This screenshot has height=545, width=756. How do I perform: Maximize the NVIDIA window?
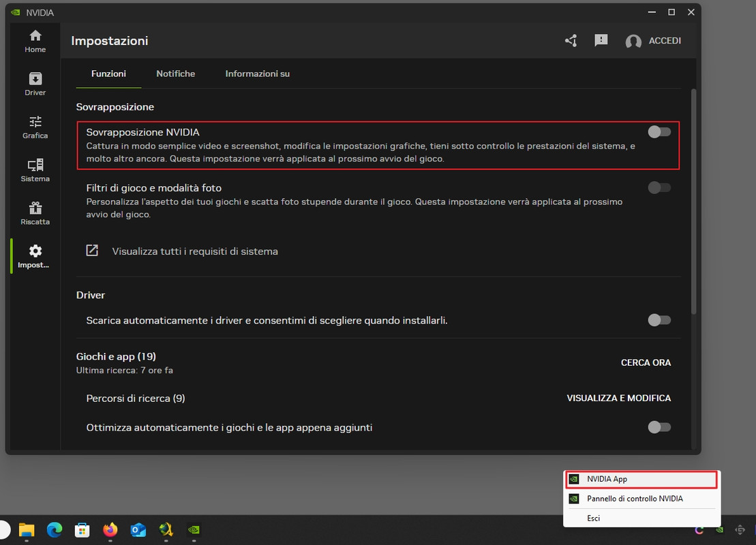tap(671, 12)
